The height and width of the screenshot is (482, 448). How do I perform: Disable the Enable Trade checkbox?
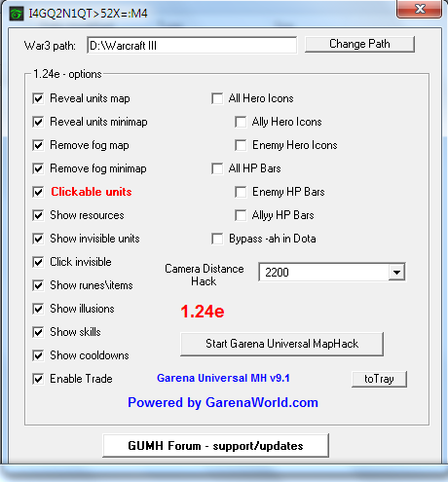point(38,379)
